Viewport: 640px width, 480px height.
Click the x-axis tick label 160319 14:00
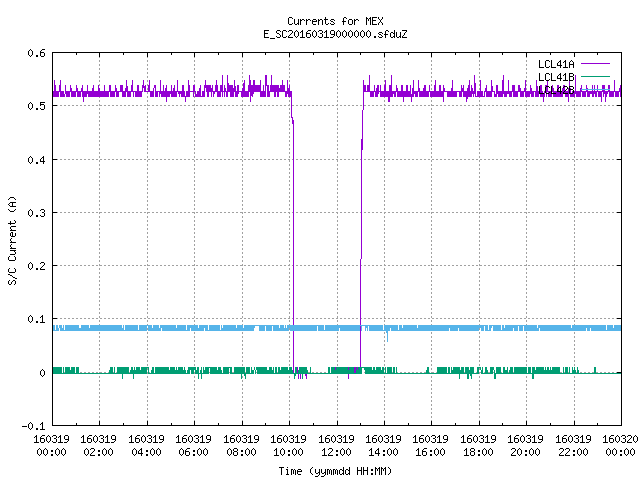[383, 446]
